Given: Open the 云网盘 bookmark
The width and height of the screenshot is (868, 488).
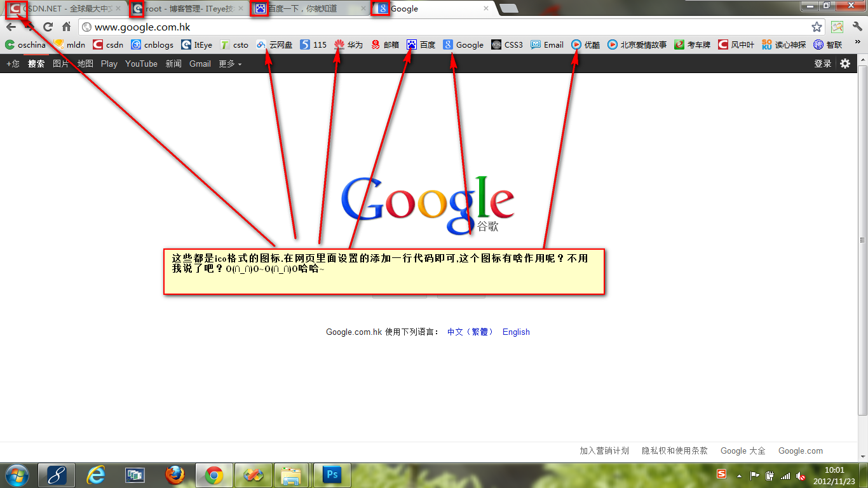Looking at the screenshot, I should pos(275,44).
